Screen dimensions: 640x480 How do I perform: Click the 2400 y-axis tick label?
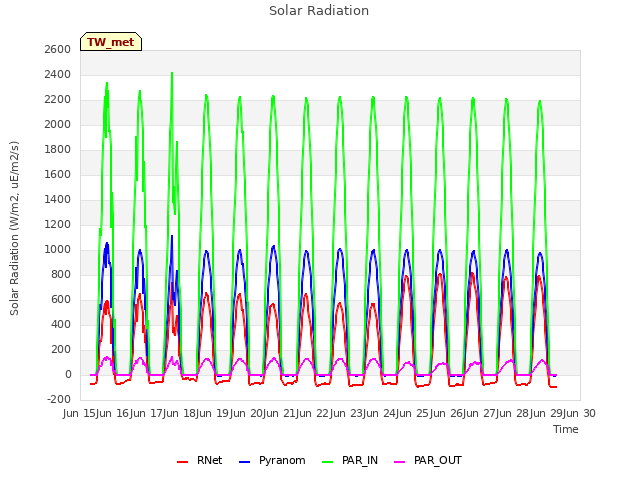58,74
